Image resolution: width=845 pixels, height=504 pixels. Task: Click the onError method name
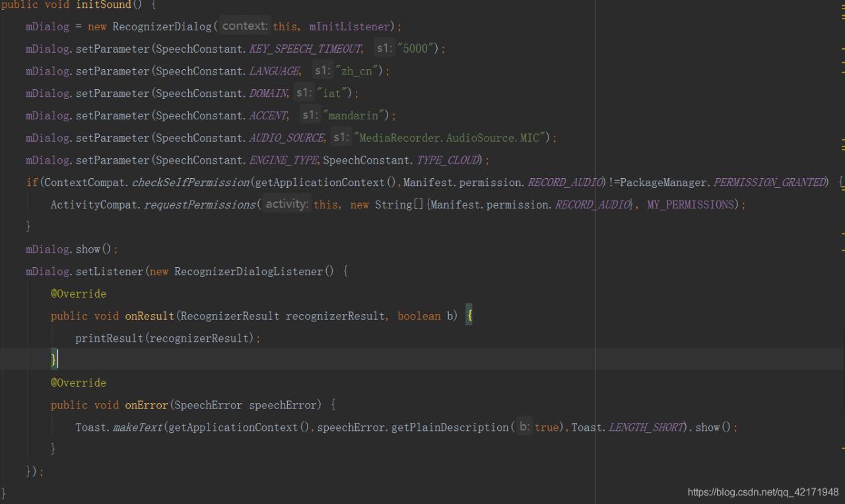coord(147,405)
